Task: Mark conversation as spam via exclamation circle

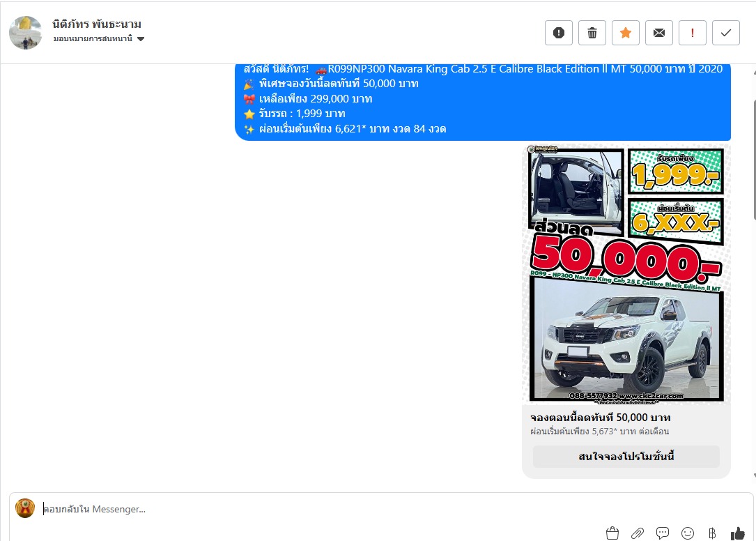Action: (x=558, y=33)
